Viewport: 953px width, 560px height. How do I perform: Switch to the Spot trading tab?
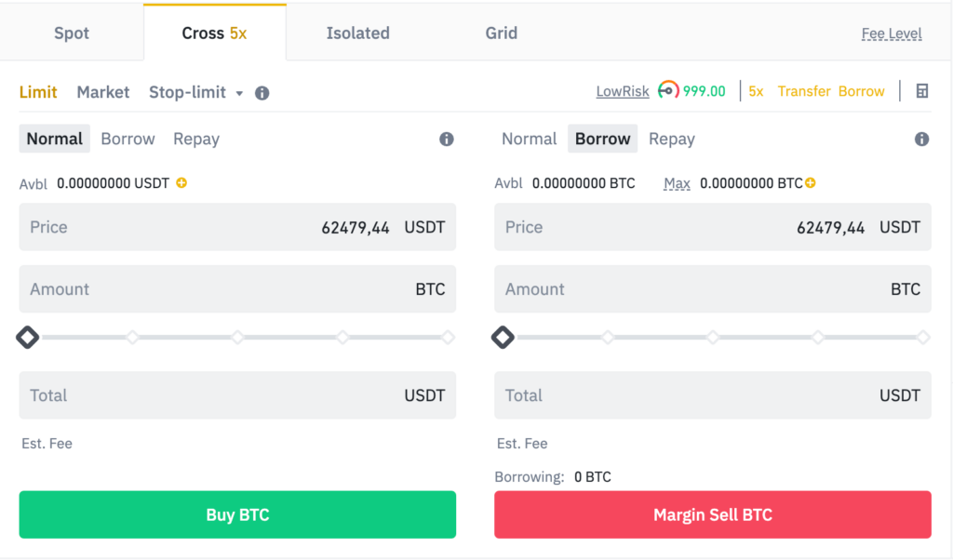click(x=71, y=33)
